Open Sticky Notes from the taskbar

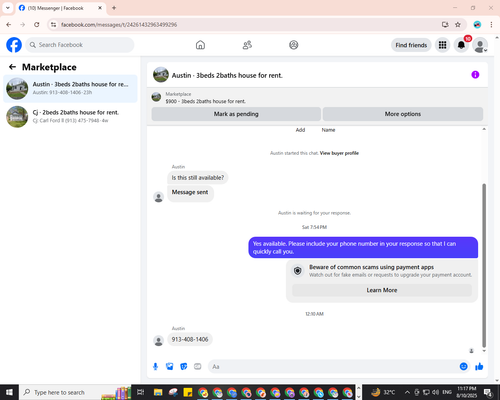[188, 392]
